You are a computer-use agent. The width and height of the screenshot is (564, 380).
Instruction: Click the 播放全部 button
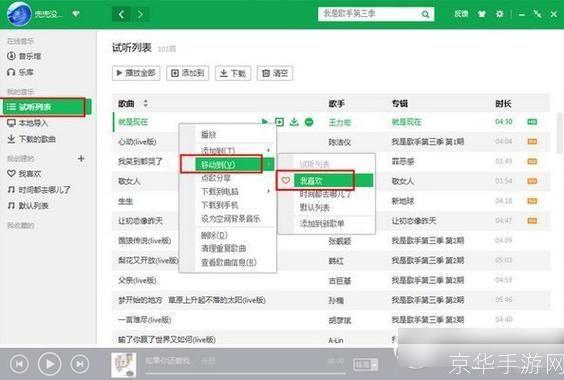136,73
